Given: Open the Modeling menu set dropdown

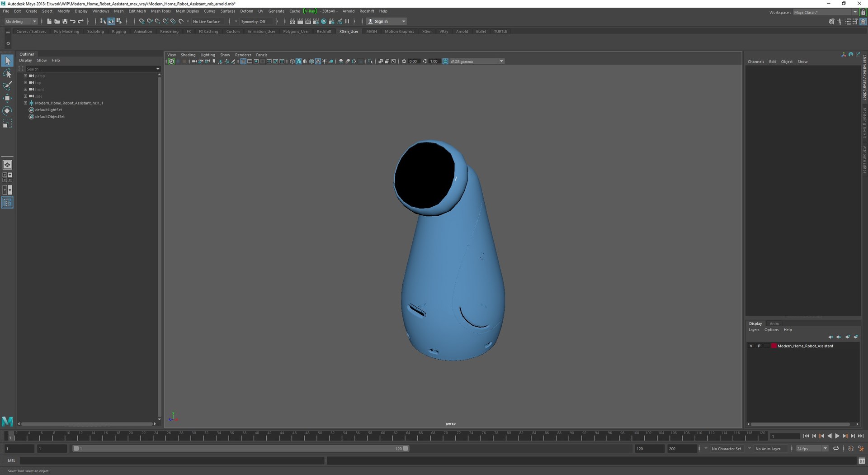Looking at the screenshot, I should (21, 21).
